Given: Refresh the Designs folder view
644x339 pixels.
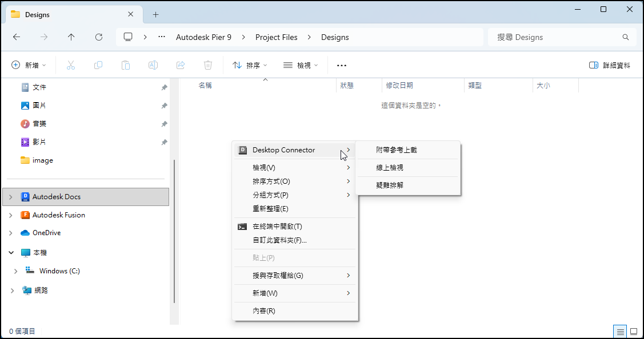Looking at the screenshot, I should click(x=98, y=37).
